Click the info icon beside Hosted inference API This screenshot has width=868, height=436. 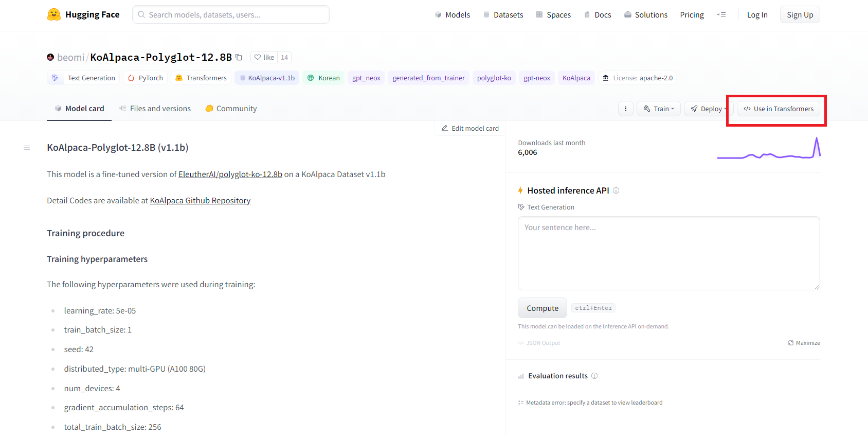point(616,190)
